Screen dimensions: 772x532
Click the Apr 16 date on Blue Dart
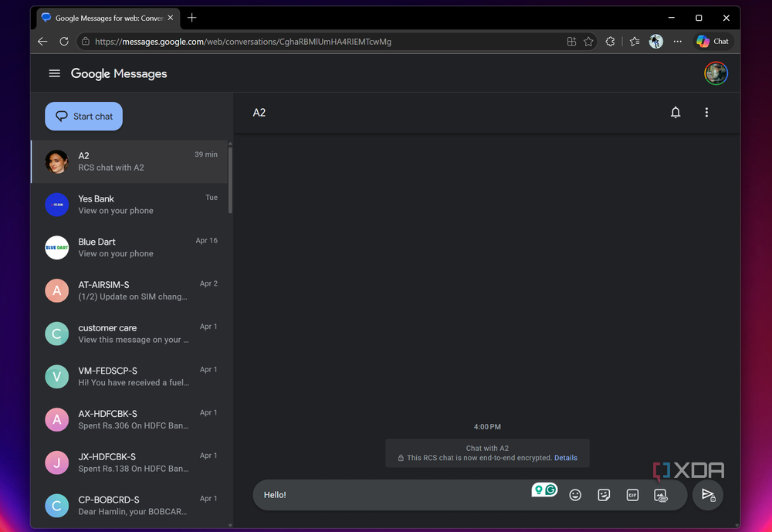coord(206,240)
